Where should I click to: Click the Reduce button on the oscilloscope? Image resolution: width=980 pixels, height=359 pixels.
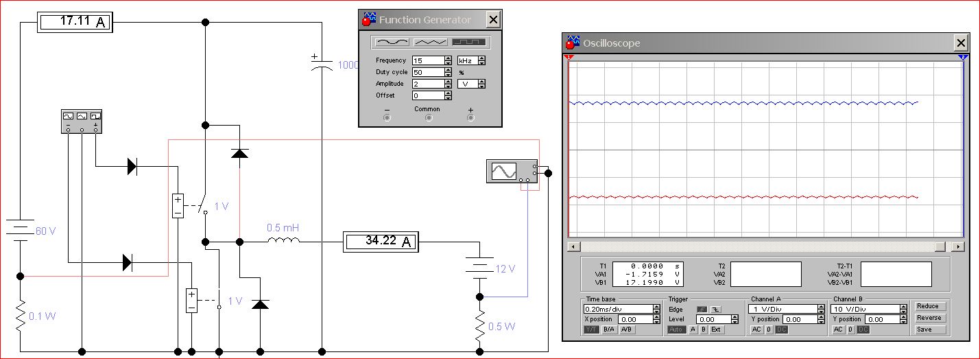[929, 306]
